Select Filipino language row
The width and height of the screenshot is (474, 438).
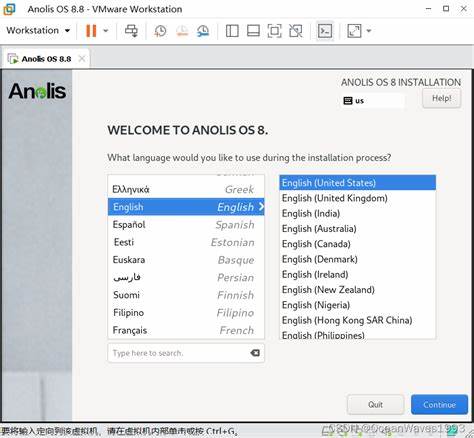coord(186,313)
